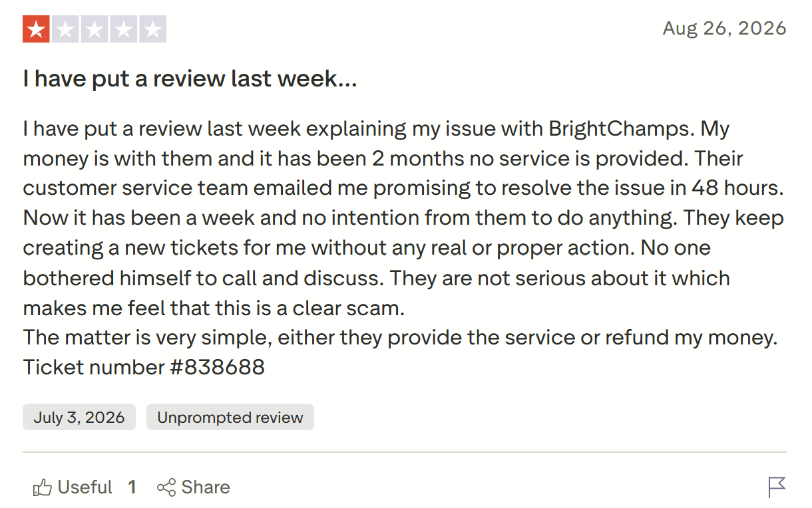Click the second grey rating star

point(65,29)
